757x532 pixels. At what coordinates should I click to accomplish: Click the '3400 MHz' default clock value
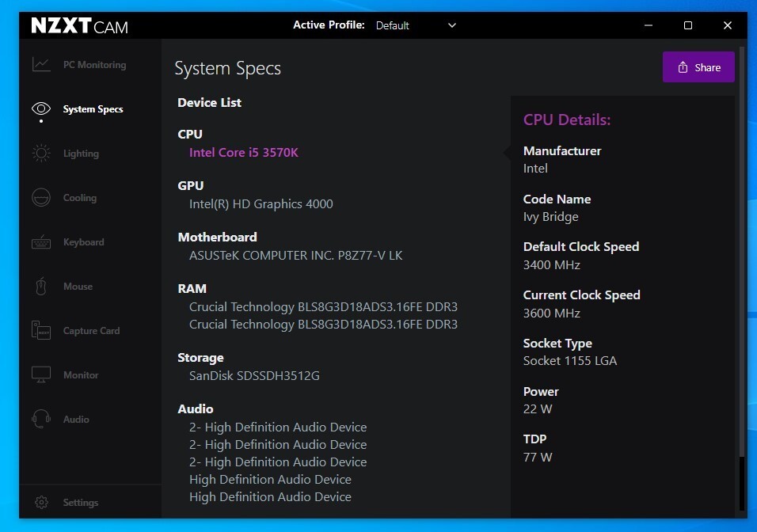point(552,265)
